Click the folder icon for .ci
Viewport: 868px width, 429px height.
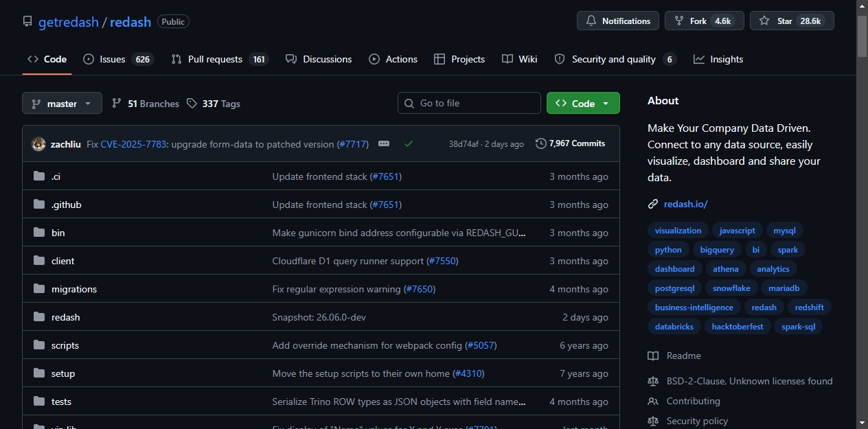click(x=39, y=176)
